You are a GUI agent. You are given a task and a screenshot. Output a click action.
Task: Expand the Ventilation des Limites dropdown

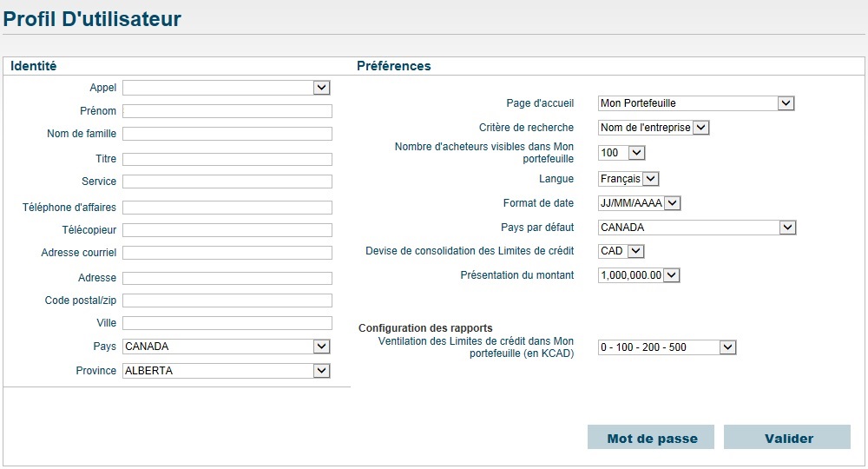pos(667,347)
